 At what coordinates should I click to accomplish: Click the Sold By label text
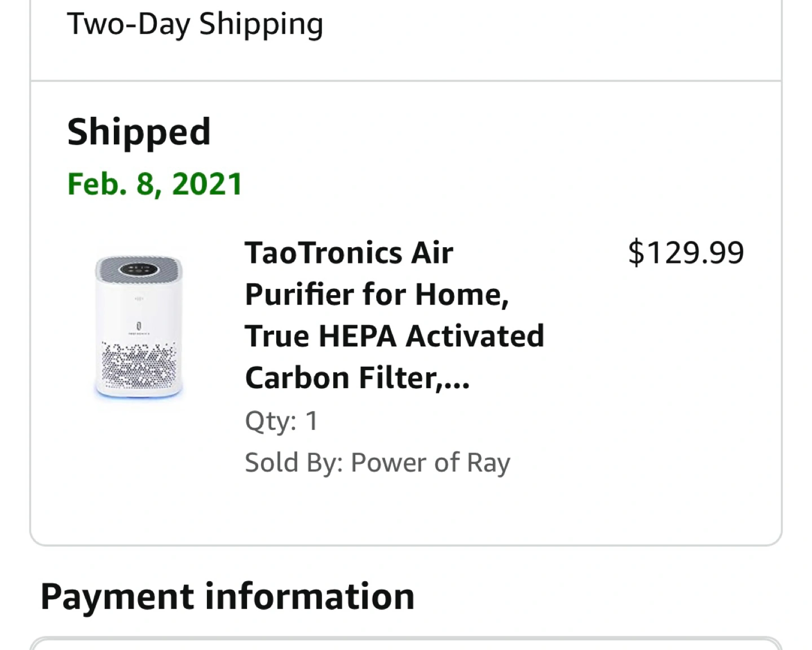(293, 463)
